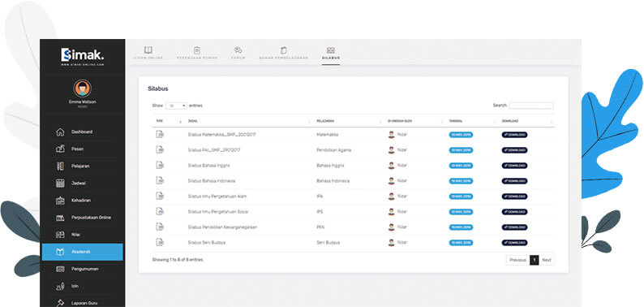Image resolution: width=644 pixels, height=307 pixels.
Task: Click 'Silabus Pendidikan Kewarganegaraan' title
Action: coord(222,227)
